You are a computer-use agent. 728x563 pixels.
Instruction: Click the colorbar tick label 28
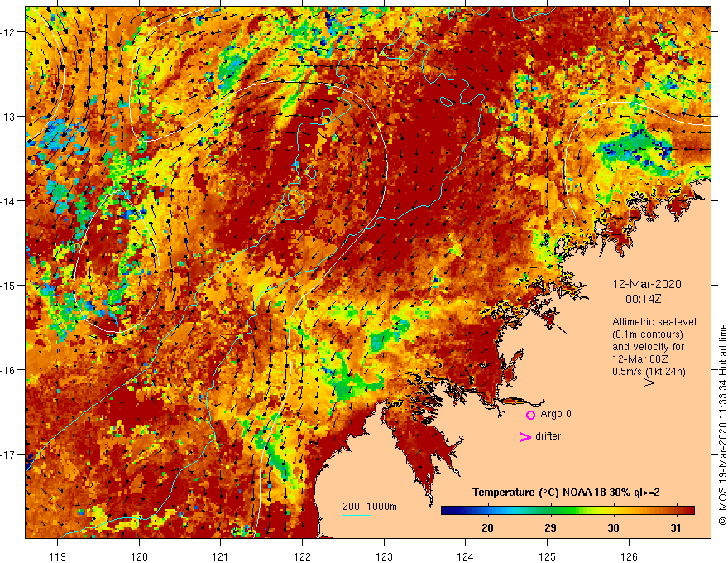(x=487, y=527)
